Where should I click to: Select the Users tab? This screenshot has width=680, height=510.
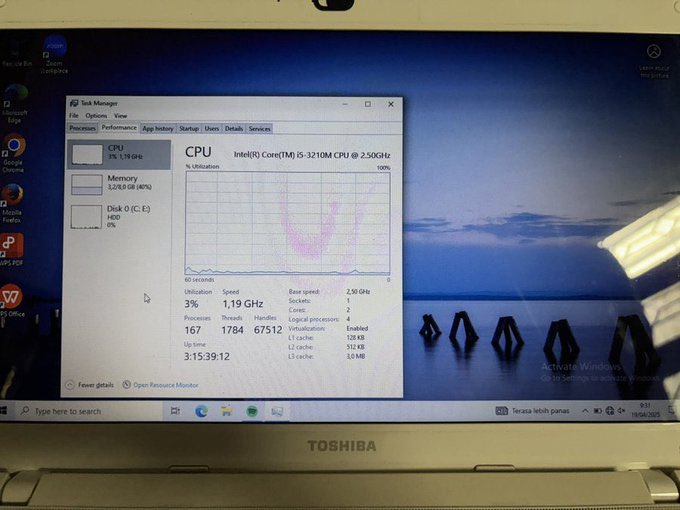(212, 128)
